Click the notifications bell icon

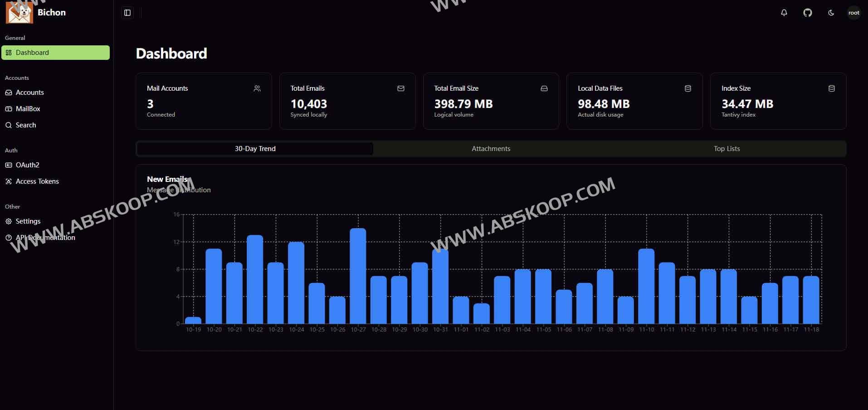[x=784, y=13]
